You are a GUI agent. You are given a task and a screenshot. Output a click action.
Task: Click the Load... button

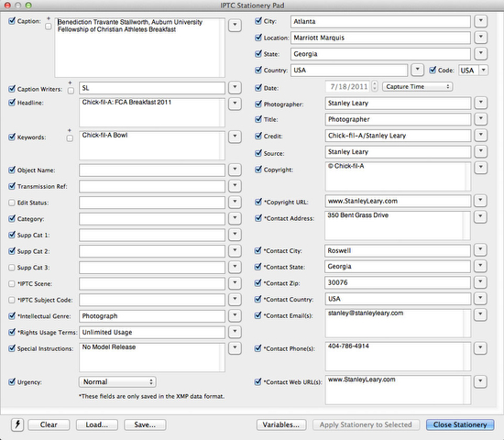[x=97, y=425]
